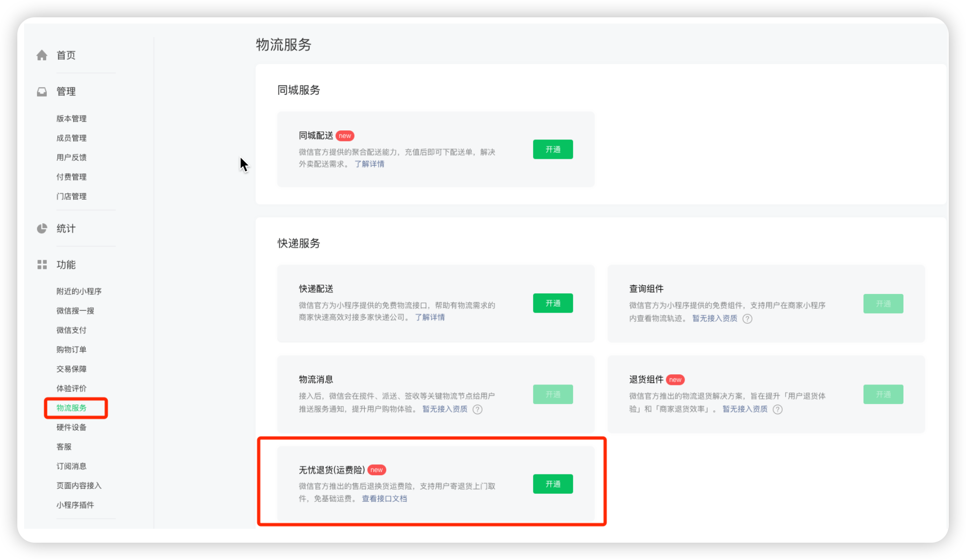
Task: Click 开通 button for 同城配送
Action: [x=553, y=150]
